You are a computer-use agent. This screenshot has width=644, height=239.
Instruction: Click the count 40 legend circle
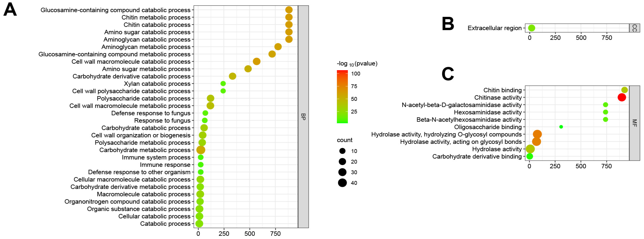pyautogui.click(x=343, y=183)
